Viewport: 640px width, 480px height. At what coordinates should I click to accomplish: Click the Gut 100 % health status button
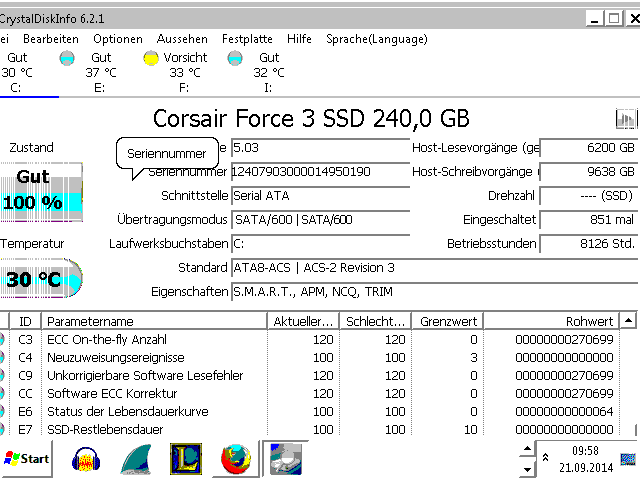pos(41,192)
